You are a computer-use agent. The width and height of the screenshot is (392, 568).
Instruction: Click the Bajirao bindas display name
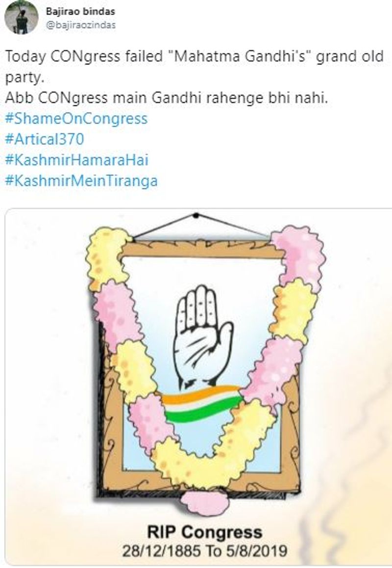80,12
